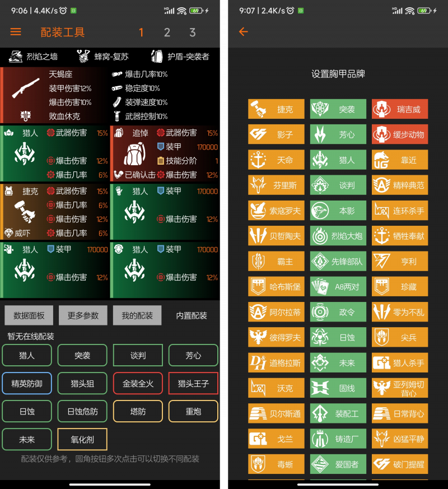Select the 亨利 brand icon
This screenshot has width=448, height=489.
pyautogui.click(x=399, y=261)
